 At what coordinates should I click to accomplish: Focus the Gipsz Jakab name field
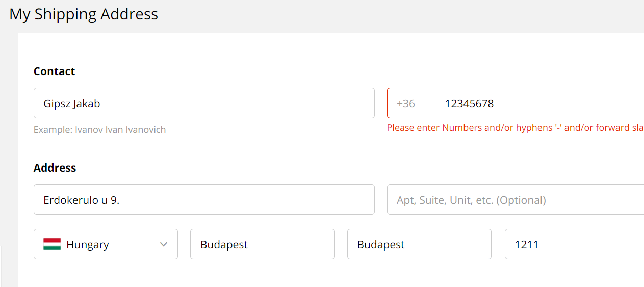click(x=204, y=103)
